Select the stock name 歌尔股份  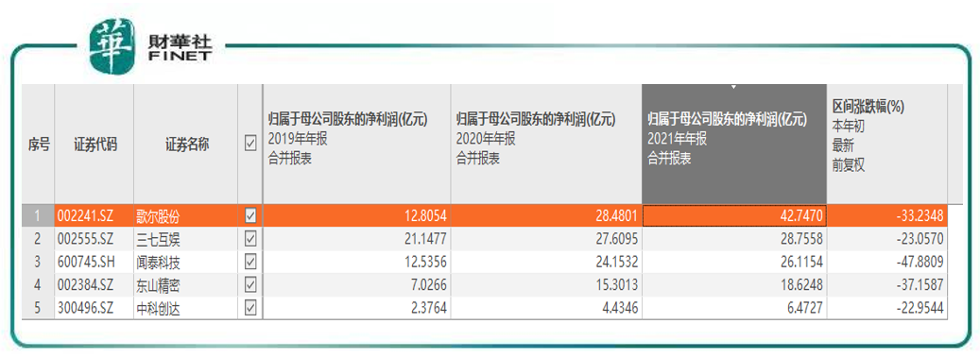tap(158, 216)
